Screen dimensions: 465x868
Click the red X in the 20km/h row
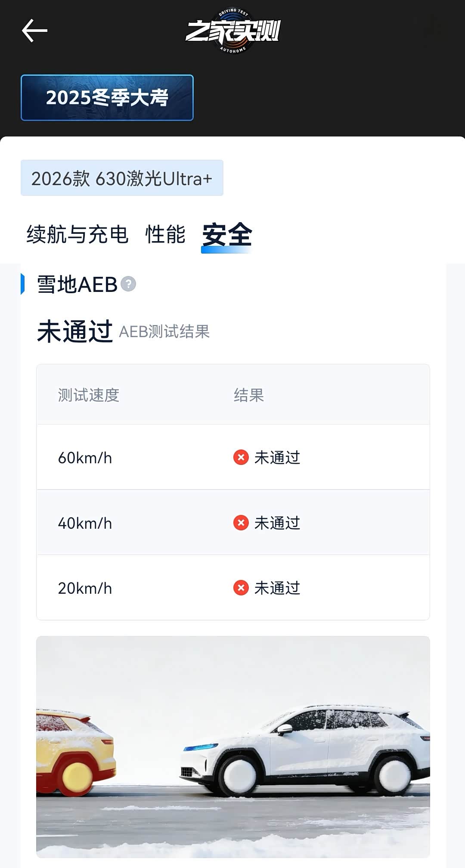click(x=241, y=588)
